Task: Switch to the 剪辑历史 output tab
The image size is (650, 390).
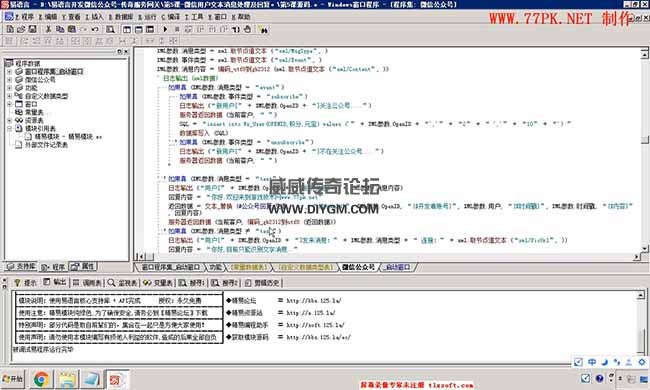Action: click(262, 283)
